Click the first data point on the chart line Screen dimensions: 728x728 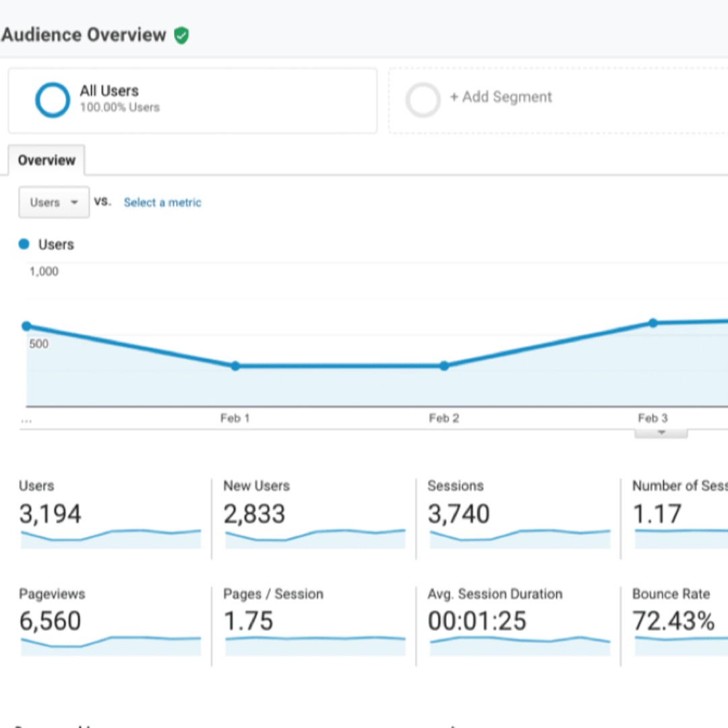click(26, 326)
